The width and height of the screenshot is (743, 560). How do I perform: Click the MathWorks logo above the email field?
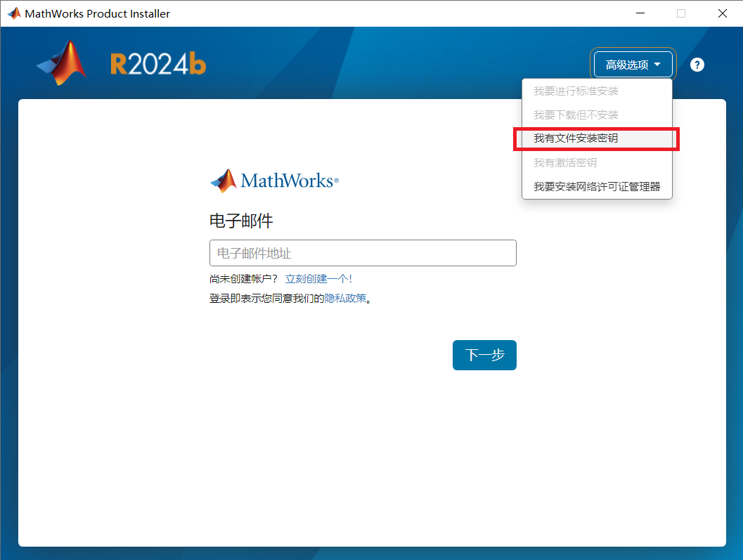coord(274,181)
